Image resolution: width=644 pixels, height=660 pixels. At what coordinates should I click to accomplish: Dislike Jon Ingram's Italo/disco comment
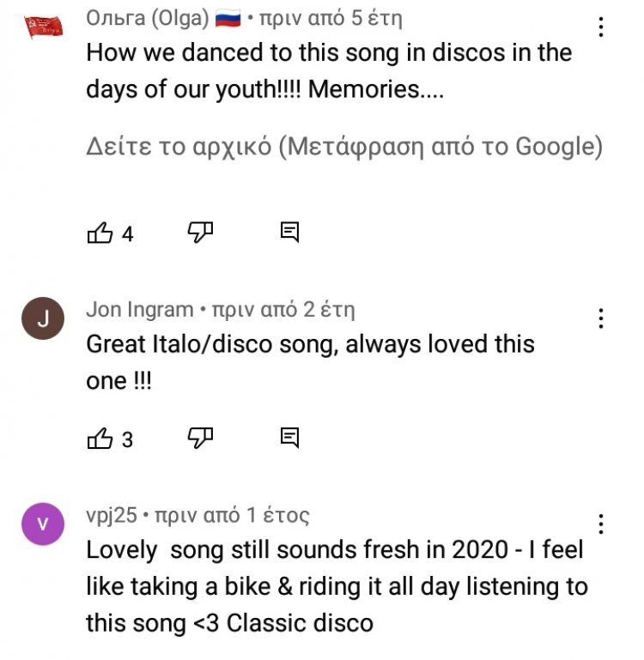point(200,438)
